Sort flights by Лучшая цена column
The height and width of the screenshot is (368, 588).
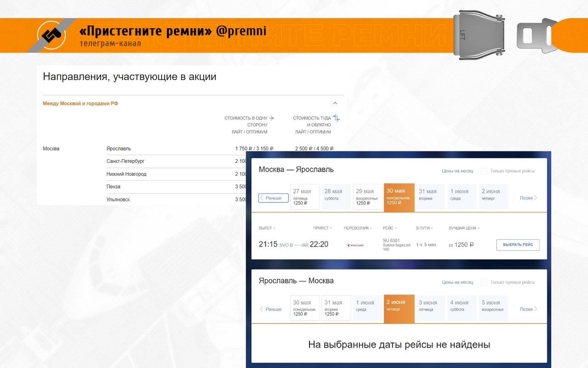(x=464, y=228)
